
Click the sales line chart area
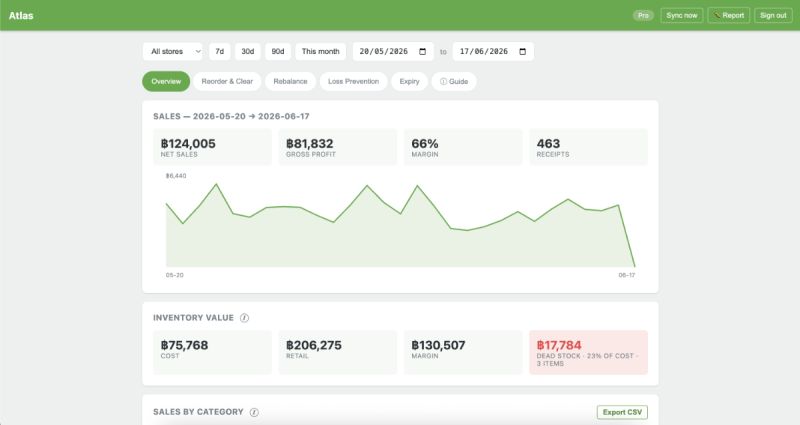pyautogui.click(x=401, y=225)
